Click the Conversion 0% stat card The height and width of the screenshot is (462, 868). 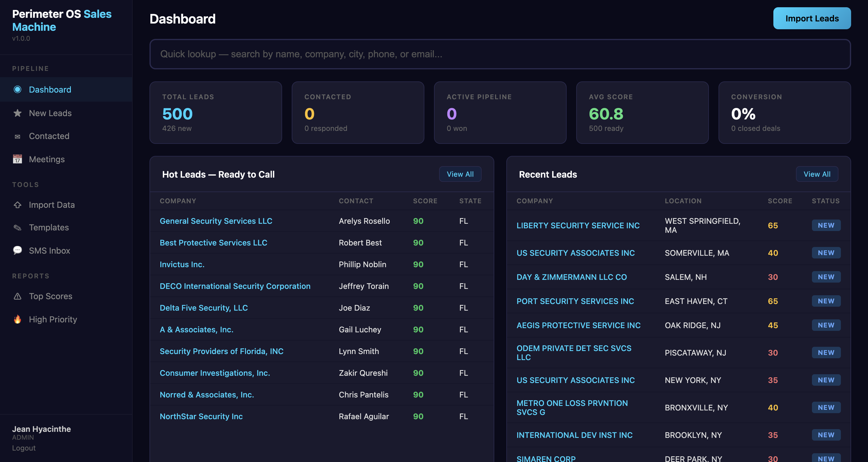tap(785, 112)
